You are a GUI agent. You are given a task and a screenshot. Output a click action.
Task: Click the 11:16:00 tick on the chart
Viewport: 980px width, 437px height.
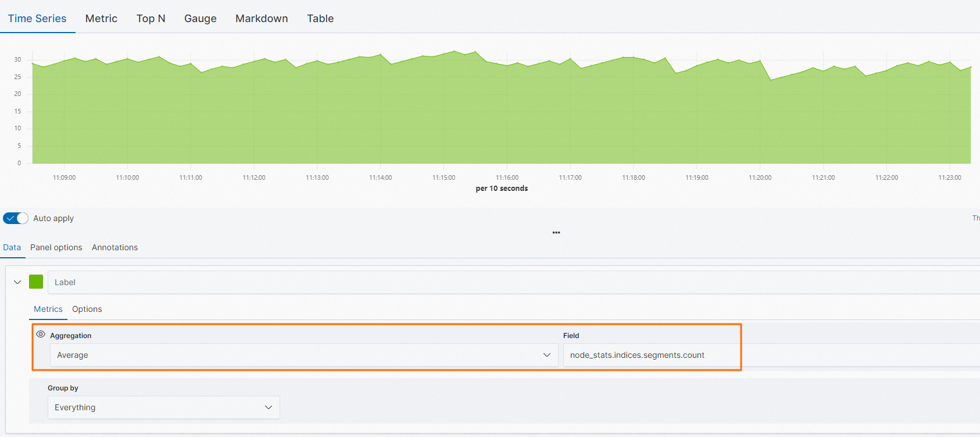point(507,177)
